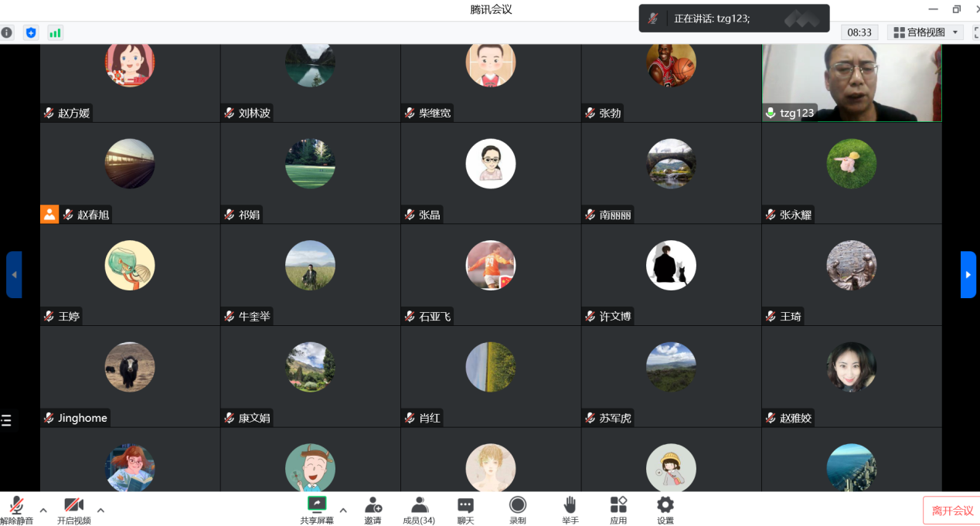Viewport: 980px width, 526px height.
Task: Open the Share Screen (共享屏幕) icon
Action: (317, 504)
